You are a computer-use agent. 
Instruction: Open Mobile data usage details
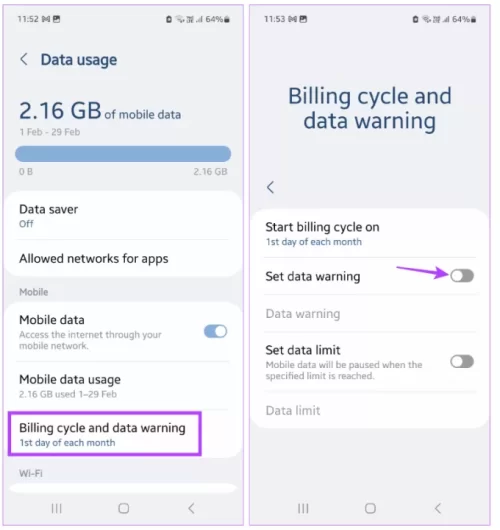(123, 386)
